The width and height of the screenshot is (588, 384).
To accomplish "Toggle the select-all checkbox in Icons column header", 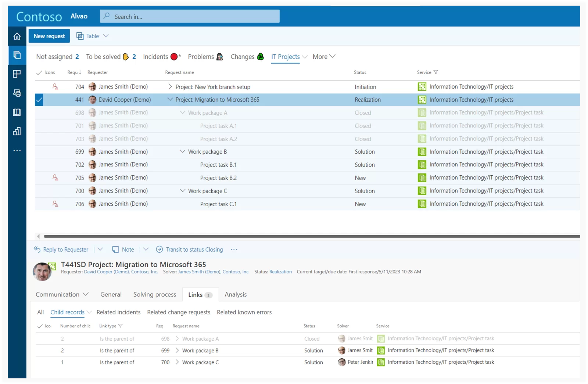I will point(39,72).
